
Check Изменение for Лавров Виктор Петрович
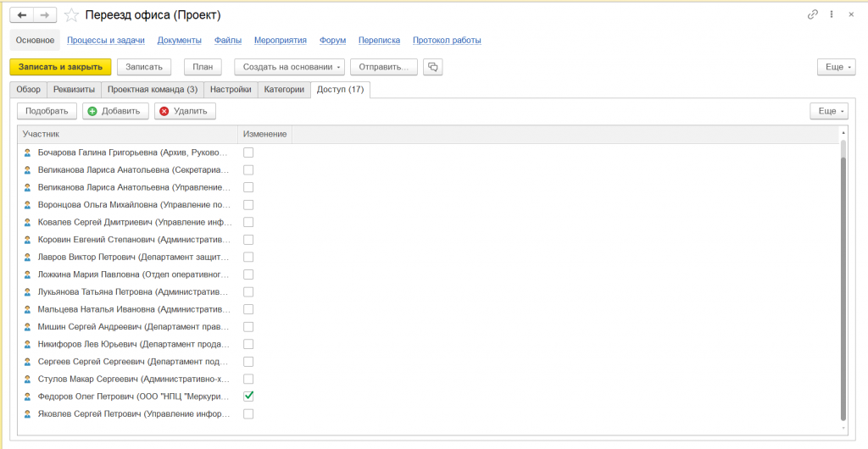point(248,258)
